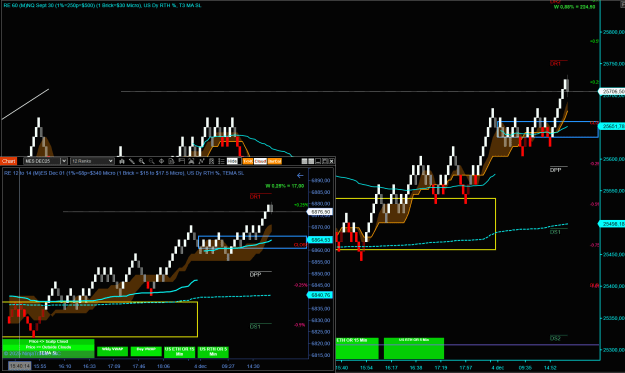
Task: Open the strategies icon
Action: [201, 161]
